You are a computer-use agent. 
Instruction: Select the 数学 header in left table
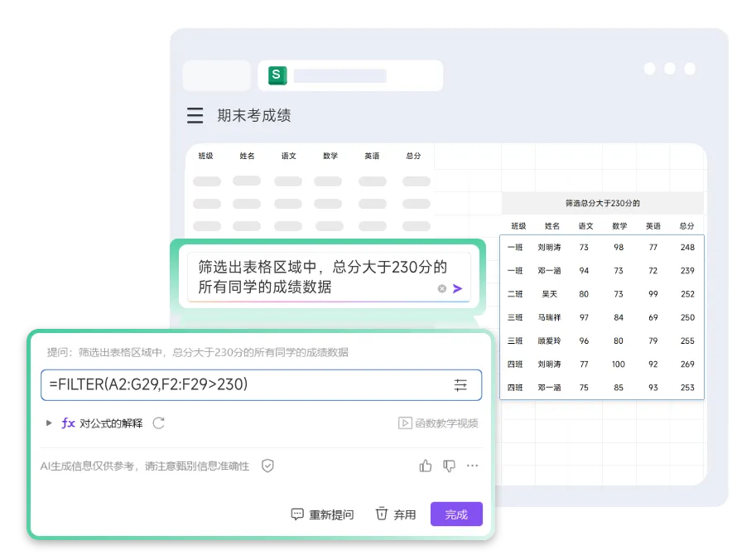click(x=330, y=156)
